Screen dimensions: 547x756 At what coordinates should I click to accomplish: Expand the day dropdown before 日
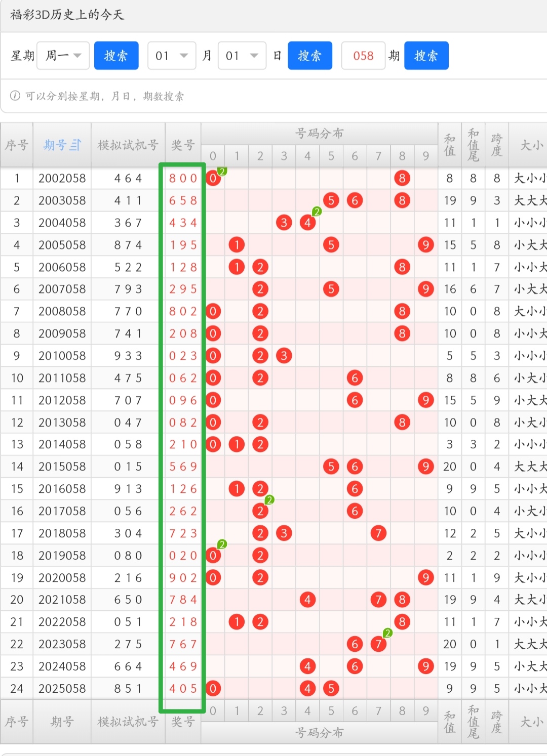pyautogui.click(x=242, y=56)
